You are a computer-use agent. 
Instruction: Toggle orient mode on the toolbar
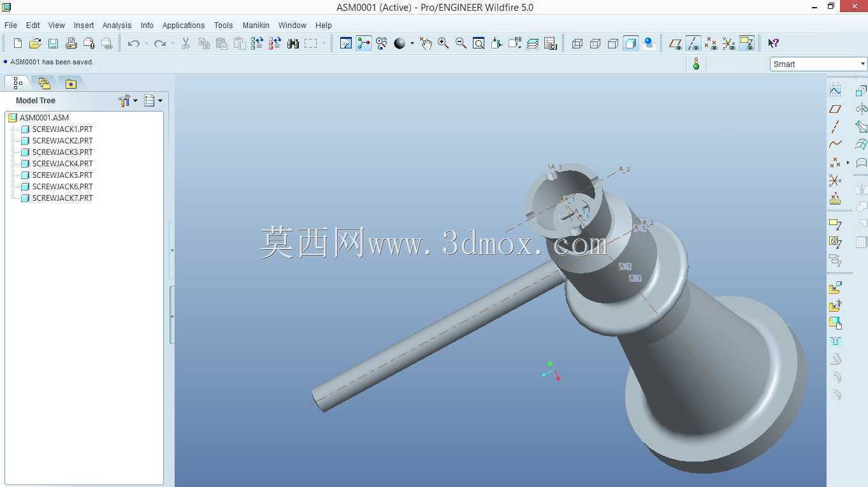coord(382,43)
